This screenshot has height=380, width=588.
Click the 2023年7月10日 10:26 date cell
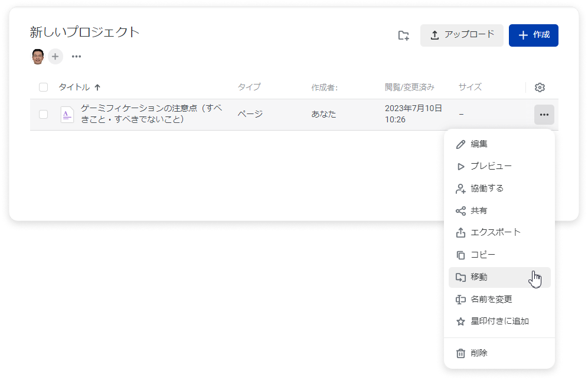tap(413, 114)
